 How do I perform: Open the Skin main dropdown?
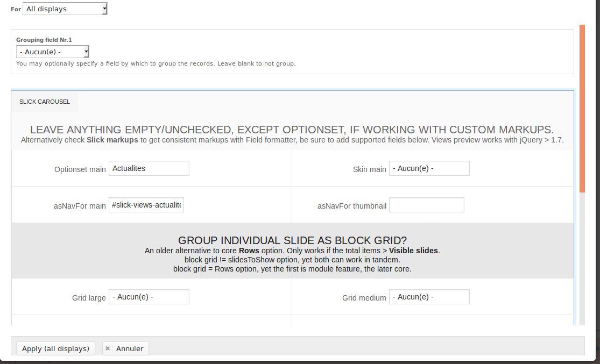[x=429, y=168]
